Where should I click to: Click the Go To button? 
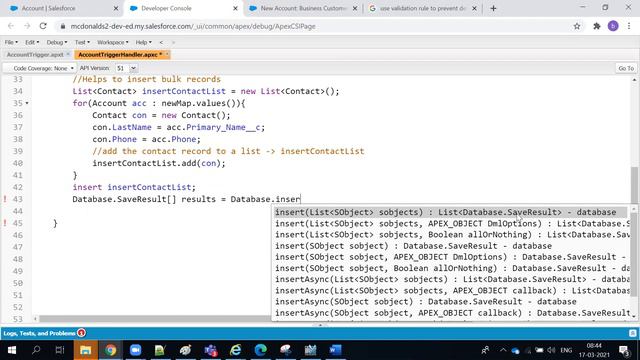click(626, 68)
